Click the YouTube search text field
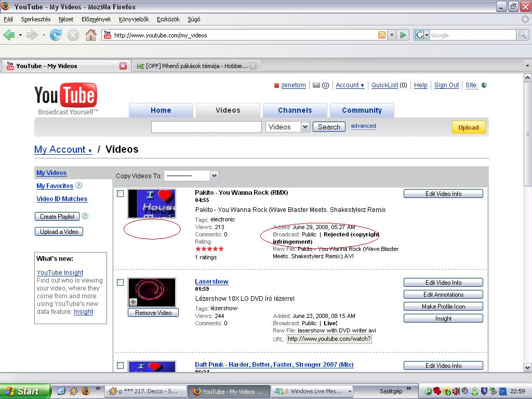The image size is (532, 399). point(206,127)
